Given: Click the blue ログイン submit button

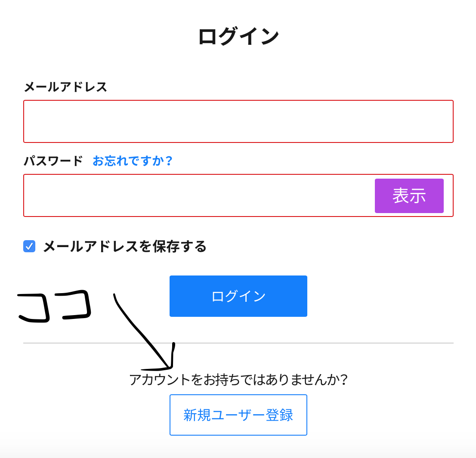Looking at the screenshot, I should pyautogui.click(x=238, y=296).
